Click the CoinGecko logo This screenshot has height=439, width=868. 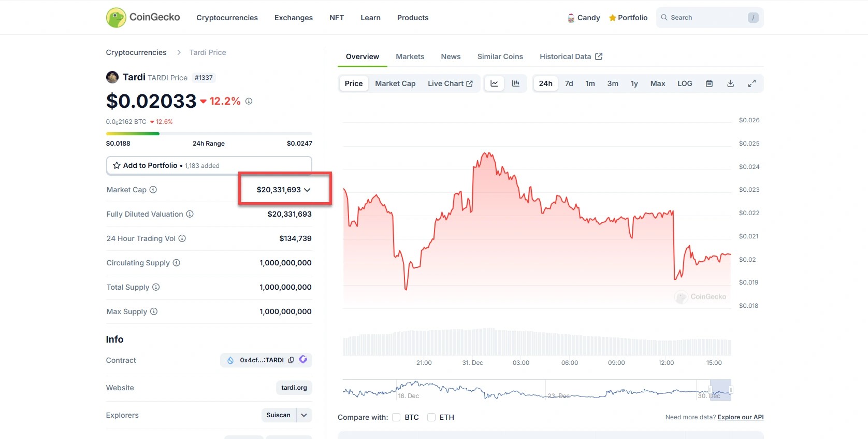point(143,18)
